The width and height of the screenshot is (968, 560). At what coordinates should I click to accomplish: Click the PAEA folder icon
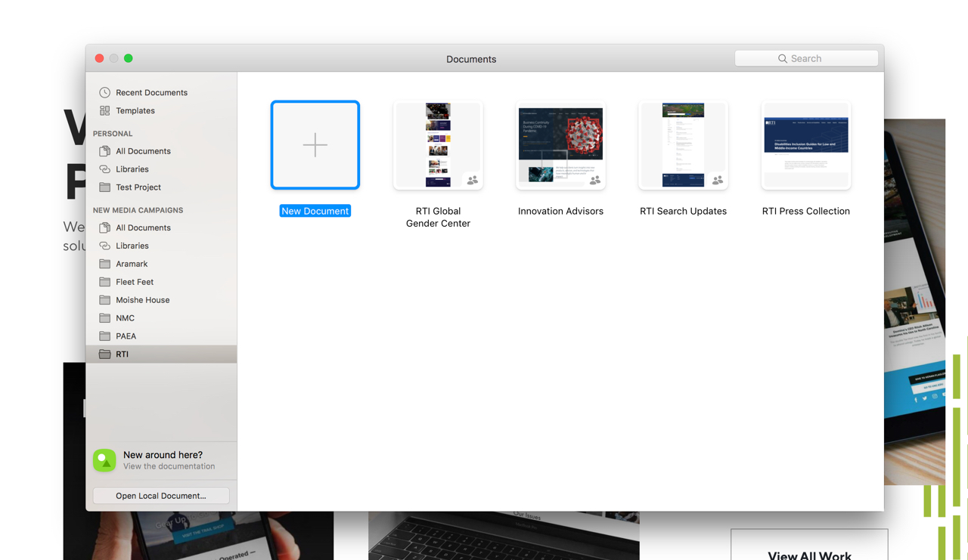105,336
